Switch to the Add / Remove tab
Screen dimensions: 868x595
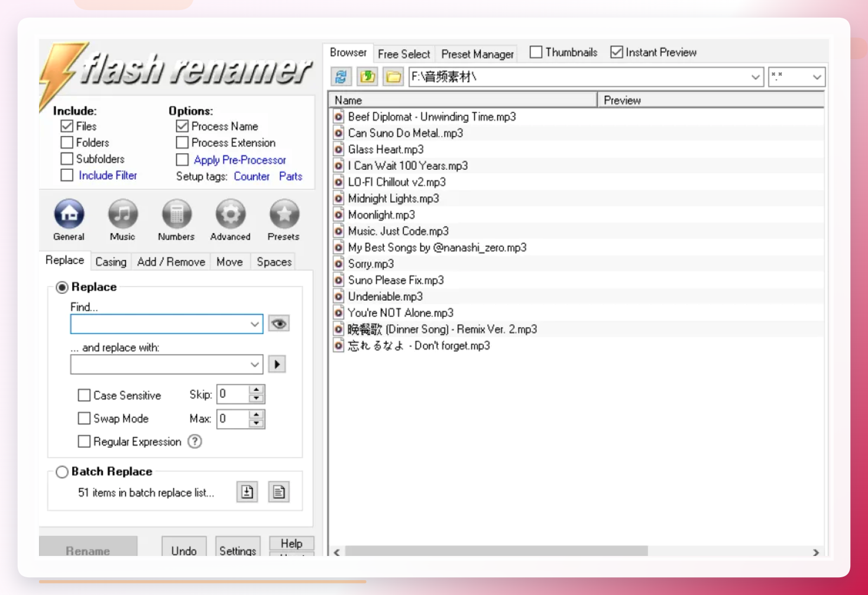tap(171, 261)
